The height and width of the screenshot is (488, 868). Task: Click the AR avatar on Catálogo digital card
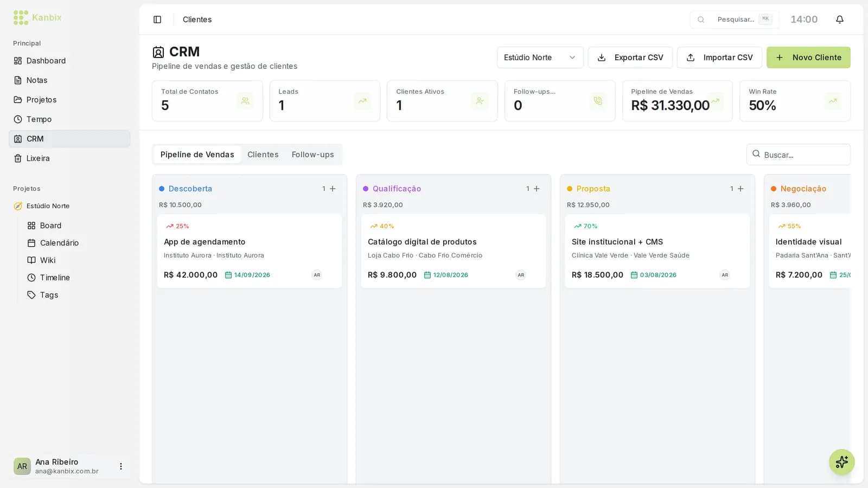(x=521, y=275)
